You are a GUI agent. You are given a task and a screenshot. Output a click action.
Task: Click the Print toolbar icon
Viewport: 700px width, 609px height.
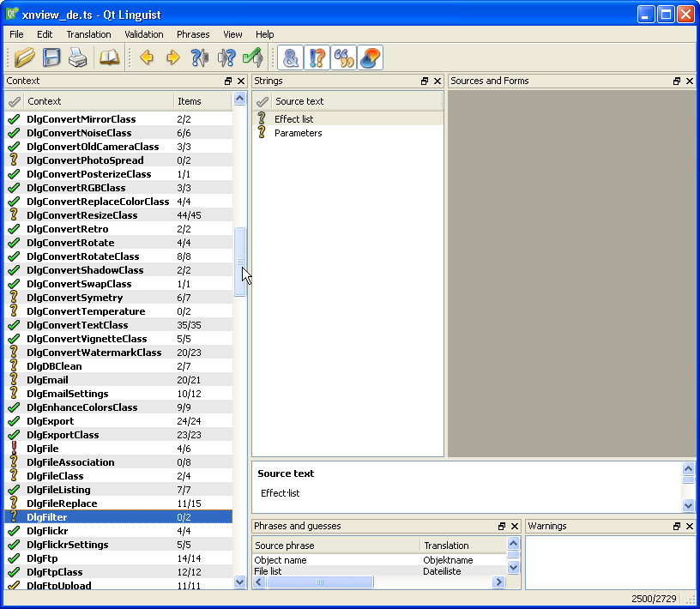point(78,57)
